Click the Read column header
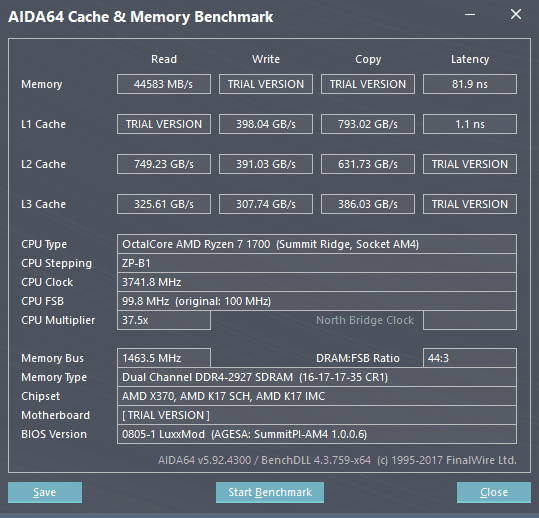Screen dimensions: 539x518 point(164,59)
